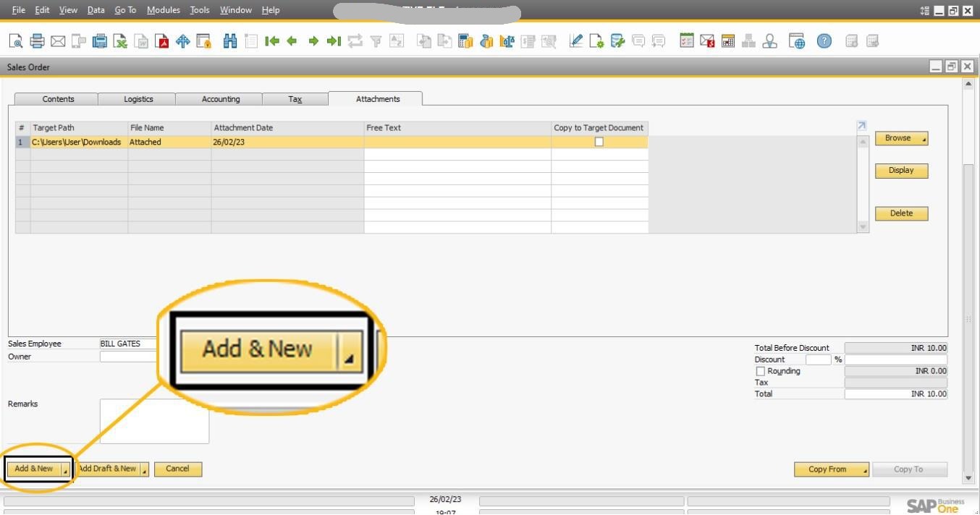This screenshot has width=980, height=515.
Task: Open the Form Settings gear icon
Action: pos(595,41)
